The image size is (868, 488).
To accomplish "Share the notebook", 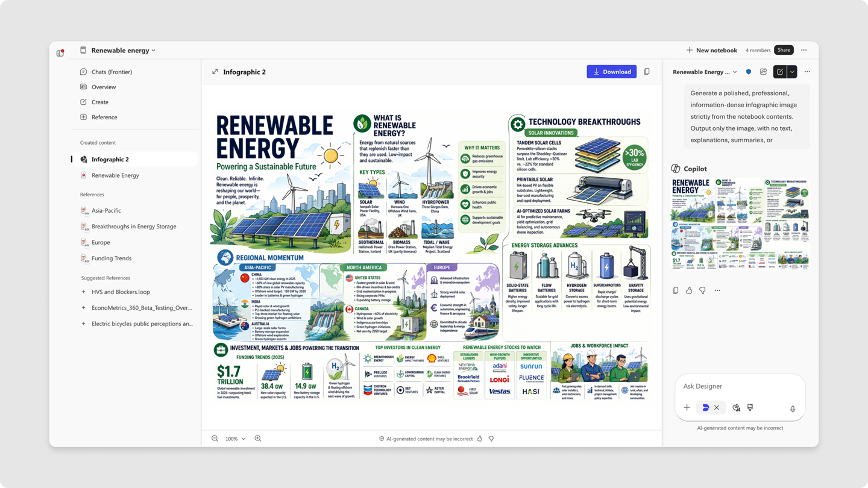I will tap(784, 50).
